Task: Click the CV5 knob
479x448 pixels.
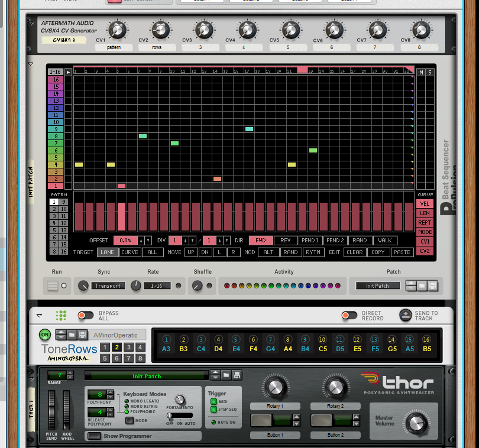Action: [291, 30]
